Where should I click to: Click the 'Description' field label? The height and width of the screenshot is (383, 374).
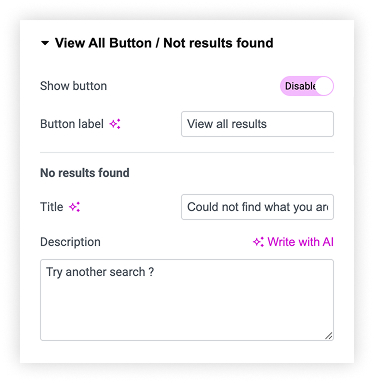[x=70, y=242]
